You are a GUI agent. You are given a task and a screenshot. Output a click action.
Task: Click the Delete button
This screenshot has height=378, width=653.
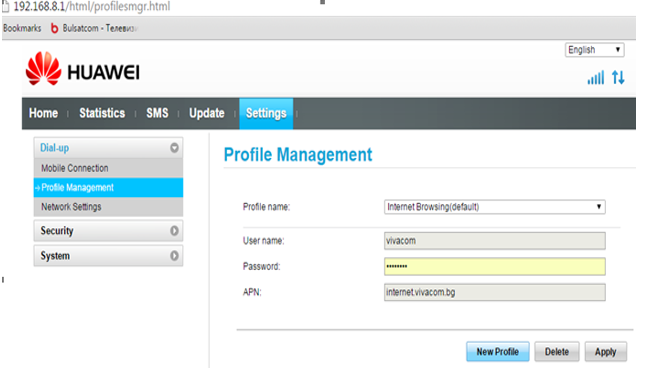(x=557, y=352)
